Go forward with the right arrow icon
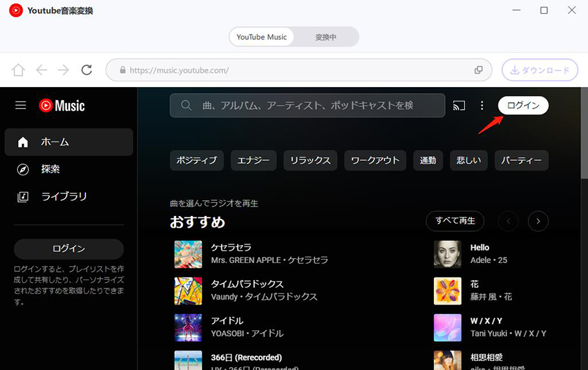 pos(64,70)
